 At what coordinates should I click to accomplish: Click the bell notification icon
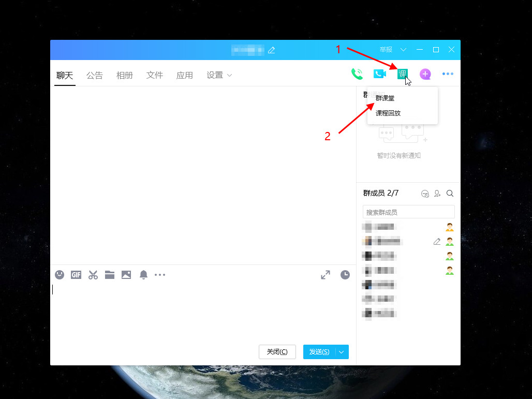[x=143, y=275]
